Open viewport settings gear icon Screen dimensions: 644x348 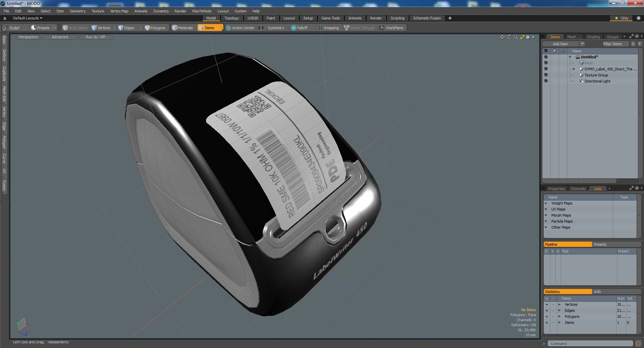click(x=528, y=37)
